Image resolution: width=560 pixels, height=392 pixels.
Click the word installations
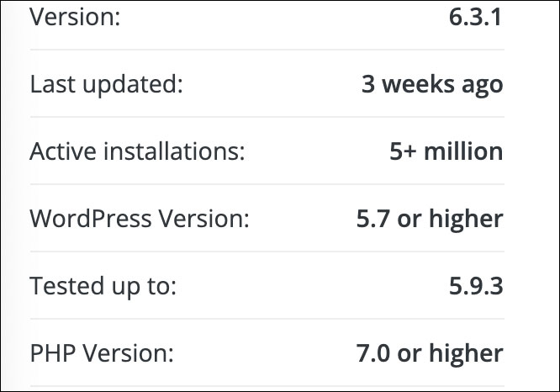pyautogui.click(x=174, y=151)
